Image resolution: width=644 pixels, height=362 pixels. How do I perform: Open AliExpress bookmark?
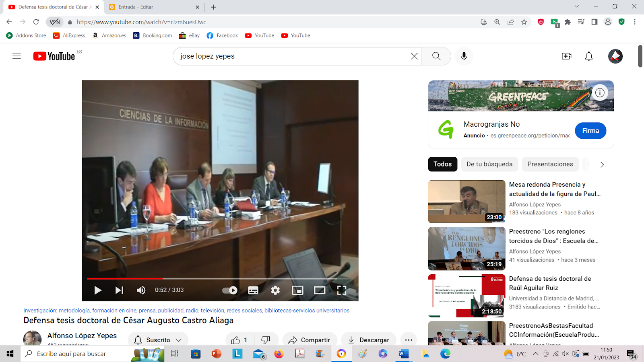(x=69, y=35)
